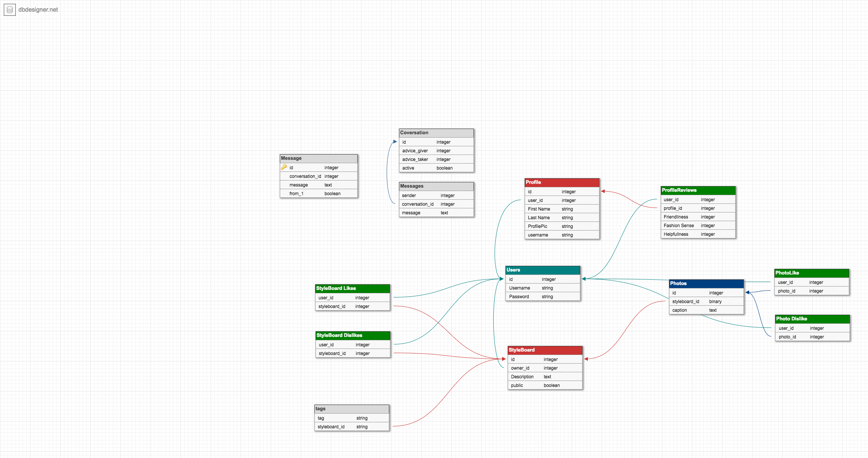The width and height of the screenshot is (868, 458).
Task: Select the Profile table red header
Action: coord(562,182)
